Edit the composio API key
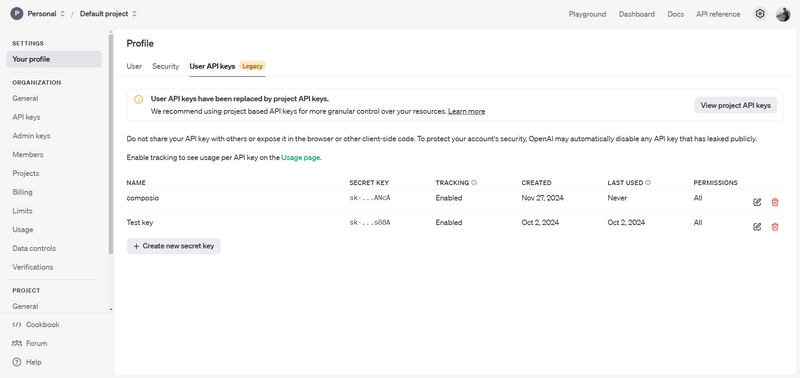This screenshot has width=800, height=378. [757, 202]
